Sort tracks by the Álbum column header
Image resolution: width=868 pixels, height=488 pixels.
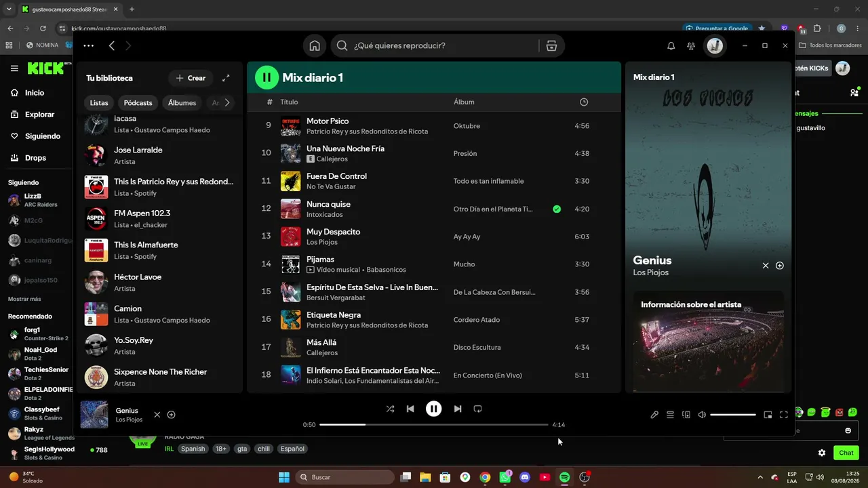464,102
